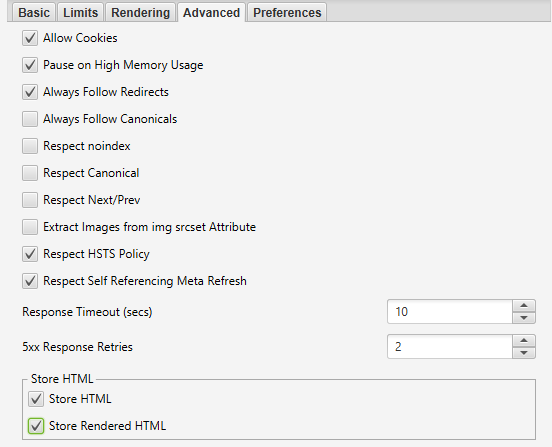Decrease 5xx Response Retries value
Viewport: 552px width, 447px height.
(524, 353)
